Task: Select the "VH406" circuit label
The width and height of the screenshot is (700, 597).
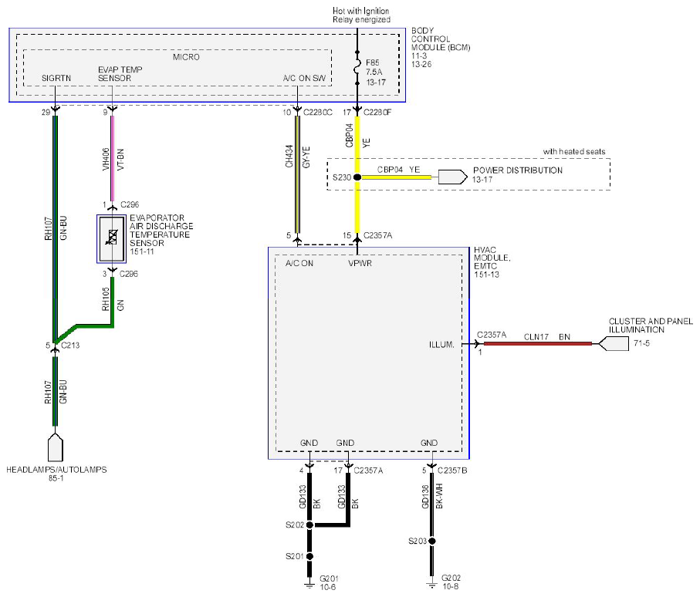Action: 106,160
